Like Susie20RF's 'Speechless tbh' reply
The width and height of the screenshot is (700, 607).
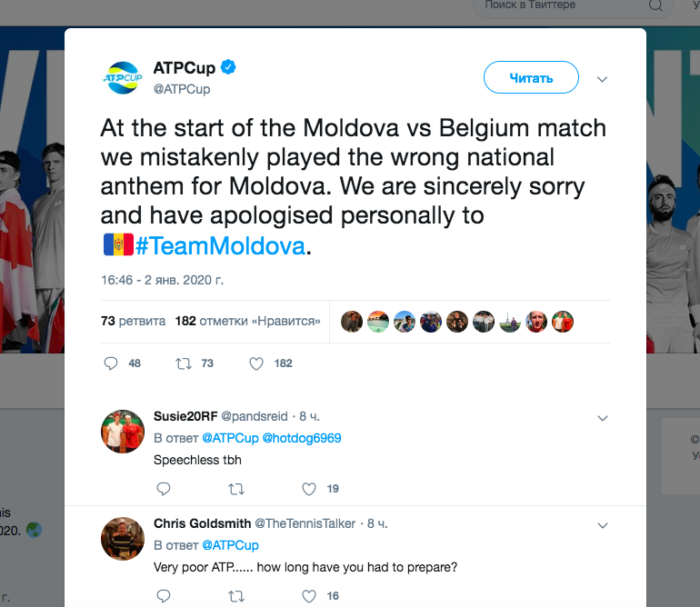pos(309,489)
